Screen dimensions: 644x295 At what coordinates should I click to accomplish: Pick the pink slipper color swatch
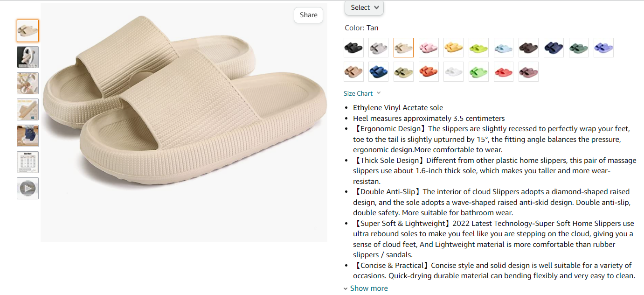[429, 48]
